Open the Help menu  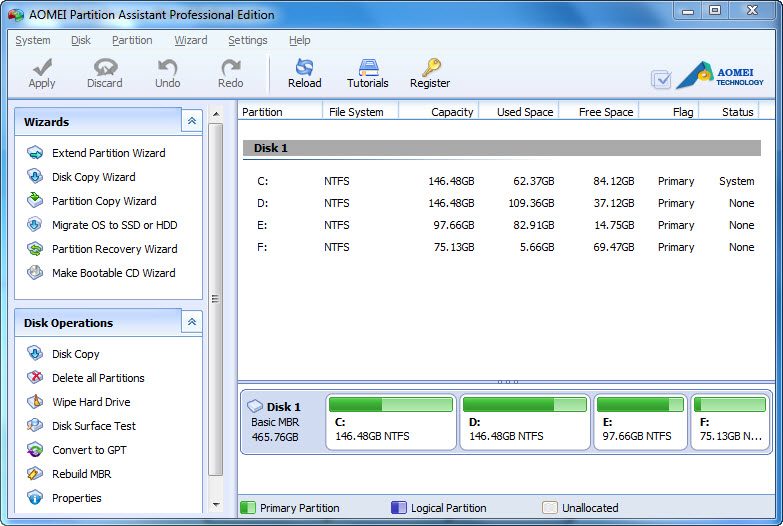[300, 40]
